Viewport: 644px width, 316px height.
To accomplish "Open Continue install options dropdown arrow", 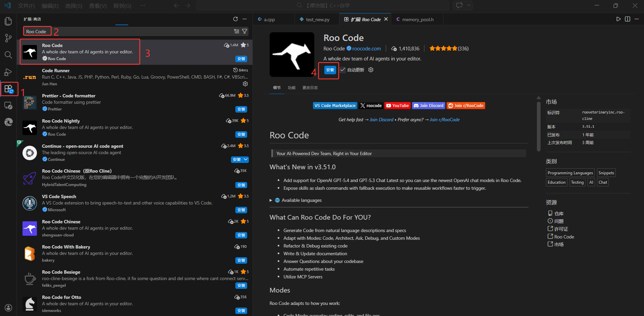I will click(246, 160).
